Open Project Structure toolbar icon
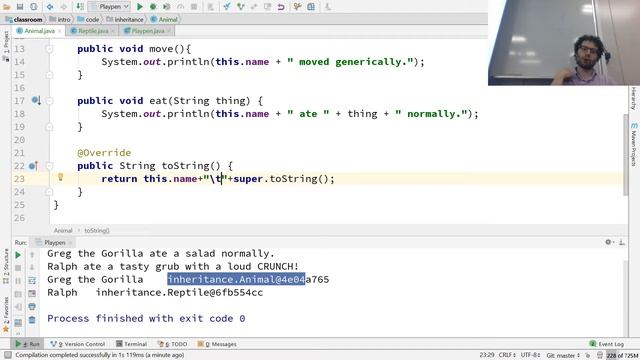 (311, 7)
